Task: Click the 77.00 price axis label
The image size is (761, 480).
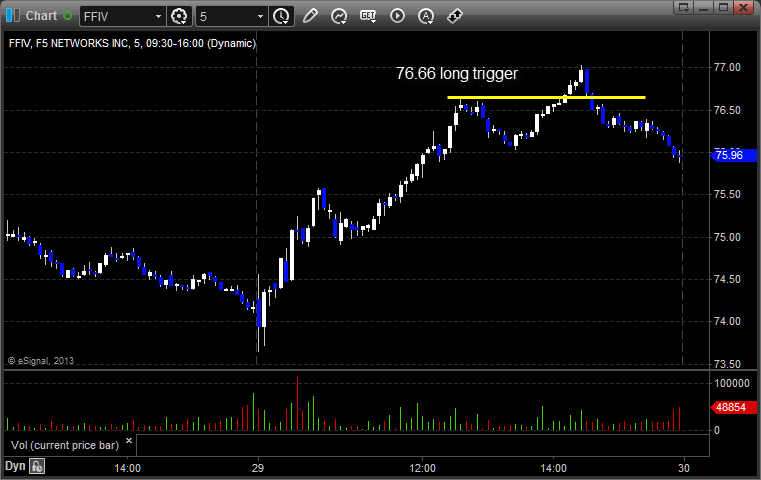Action: click(727, 67)
